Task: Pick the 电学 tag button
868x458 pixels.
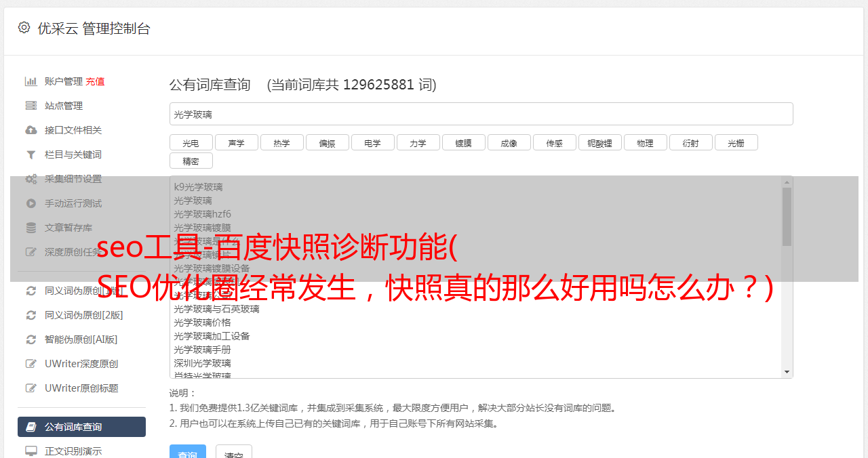Action: pyautogui.click(x=372, y=142)
